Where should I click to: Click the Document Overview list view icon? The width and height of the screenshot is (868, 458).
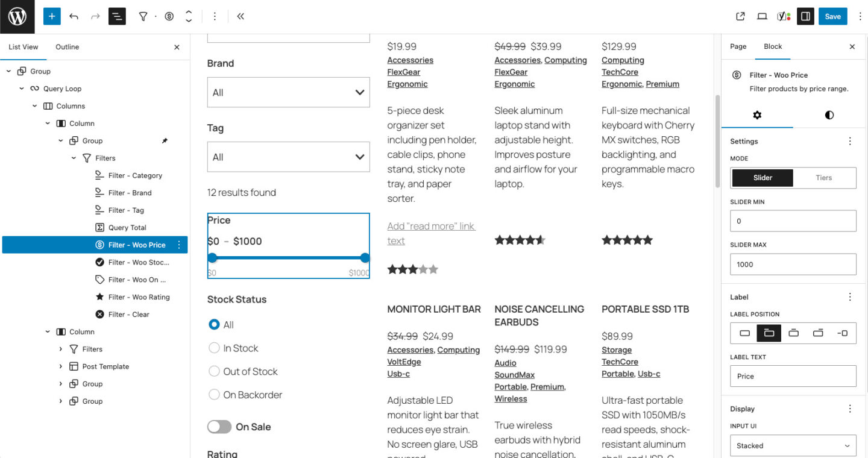pos(117,16)
